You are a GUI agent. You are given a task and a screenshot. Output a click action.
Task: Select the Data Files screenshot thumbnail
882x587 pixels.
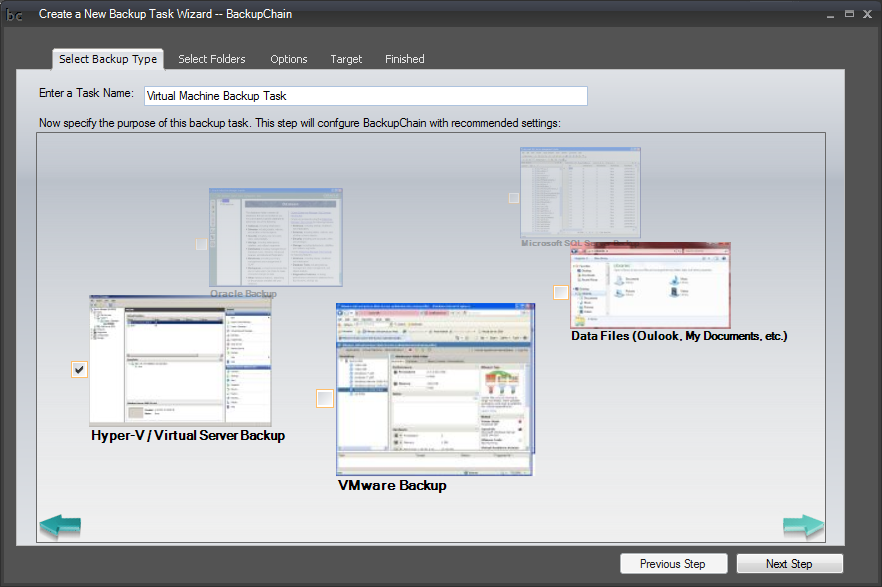(650, 285)
